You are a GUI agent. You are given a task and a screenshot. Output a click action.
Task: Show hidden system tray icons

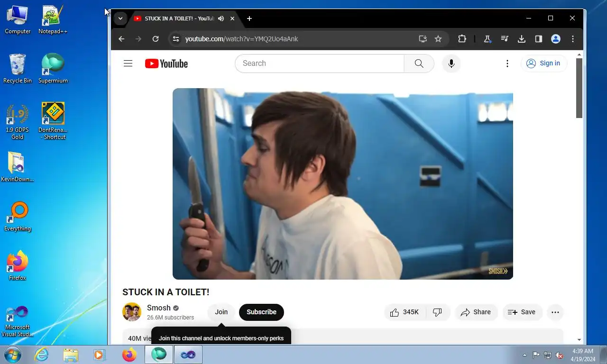[x=524, y=355]
